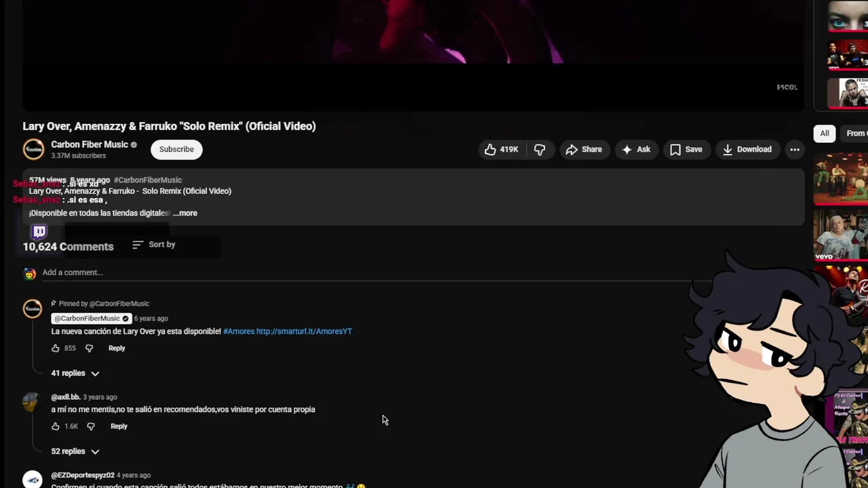Click the video title text
This screenshot has height=488, width=868.
[169, 126]
